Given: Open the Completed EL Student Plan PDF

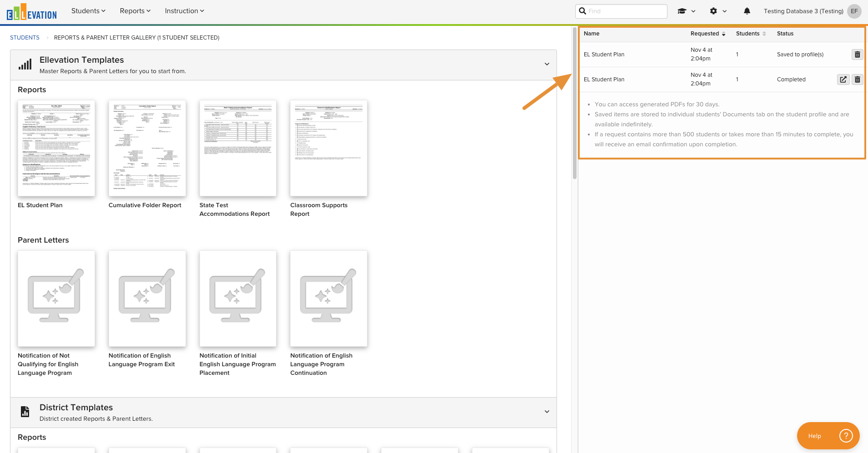Looking at the screenshot, I should 843,80.
